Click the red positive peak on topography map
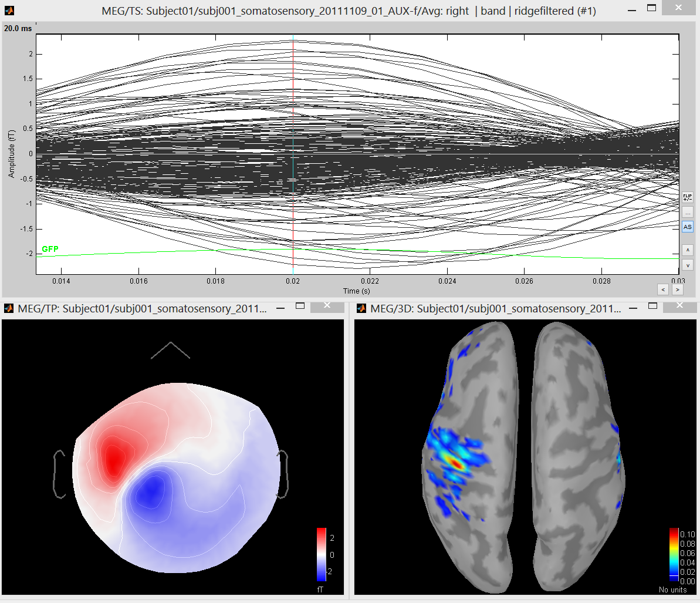This screenshot has width=700, height=603. (x=113, y=458)
